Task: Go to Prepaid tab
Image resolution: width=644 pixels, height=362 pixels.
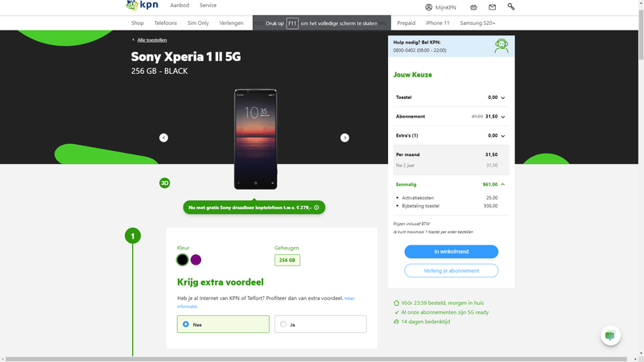Action: [x=407, y=23]
